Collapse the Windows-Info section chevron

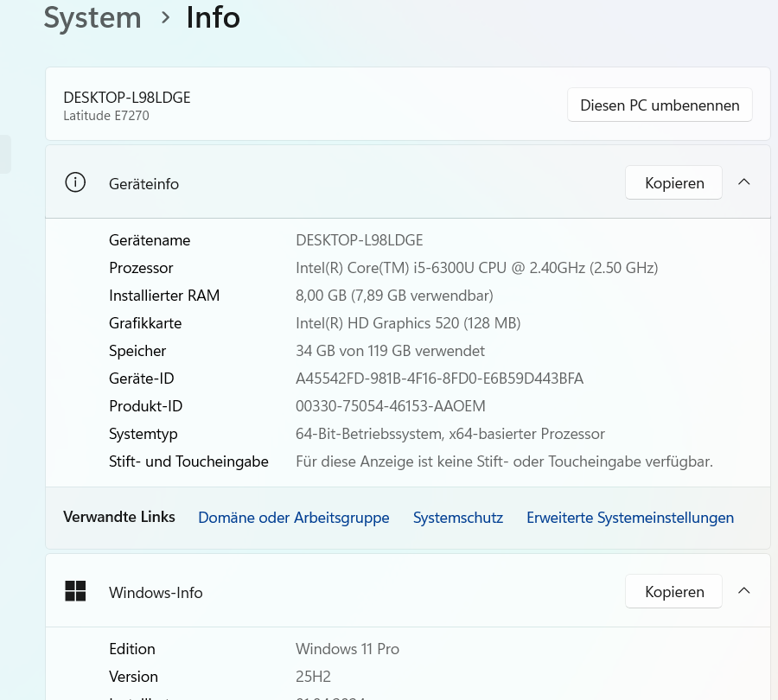click(x=743, y=591)
